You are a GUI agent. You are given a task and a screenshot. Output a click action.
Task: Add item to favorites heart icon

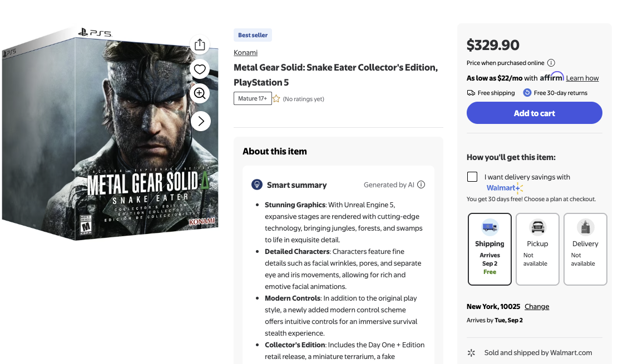(200, 69)
